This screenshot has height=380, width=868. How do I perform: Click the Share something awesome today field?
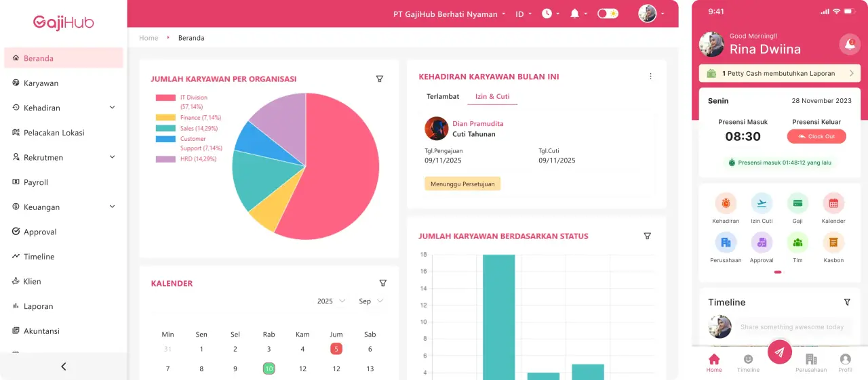click(x=795, y=327)
